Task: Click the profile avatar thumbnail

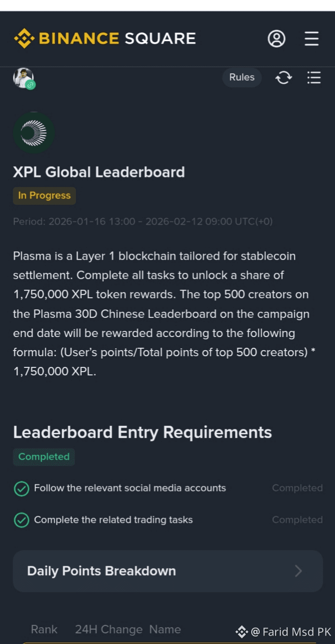Action: [23, 78]
